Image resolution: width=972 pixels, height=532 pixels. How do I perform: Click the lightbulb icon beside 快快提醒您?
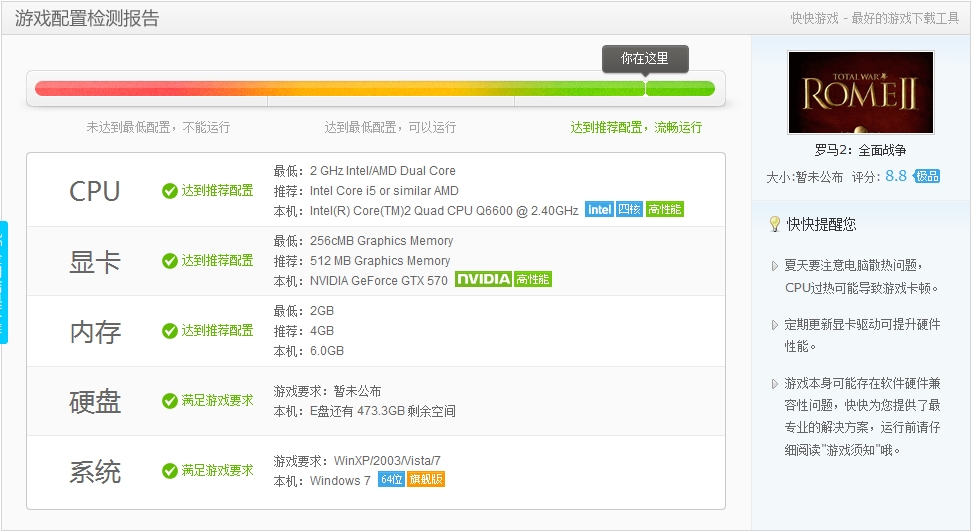[x=774, y=224]
